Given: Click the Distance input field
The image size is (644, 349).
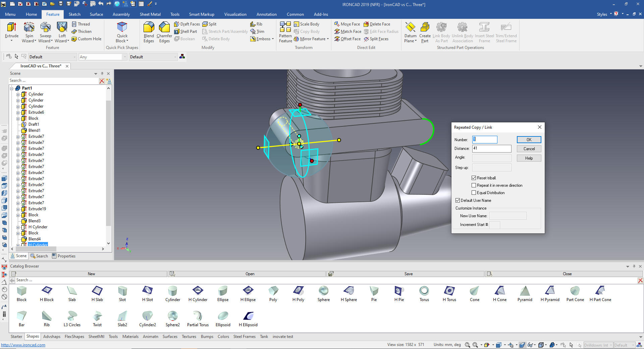Looking at the screenshot, I should 491,149.
